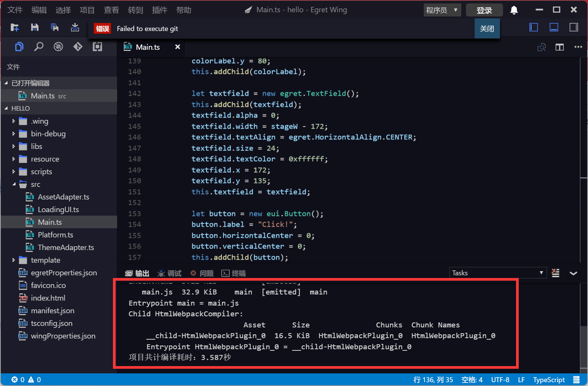Open the notifications bell

[x=514, y=10]
